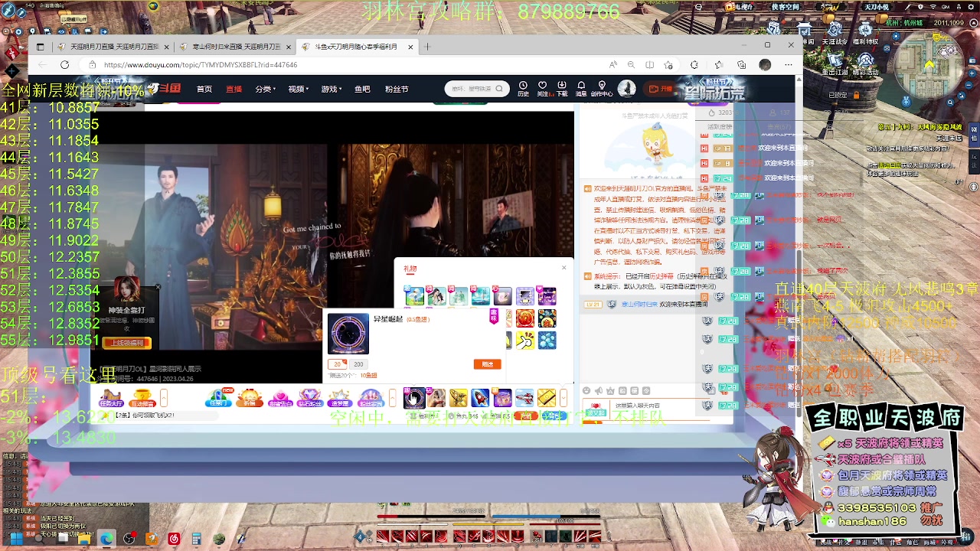Switch to the first 天涯明月刀直播 tab
This screenshot has width=980, height=551.
113,47
